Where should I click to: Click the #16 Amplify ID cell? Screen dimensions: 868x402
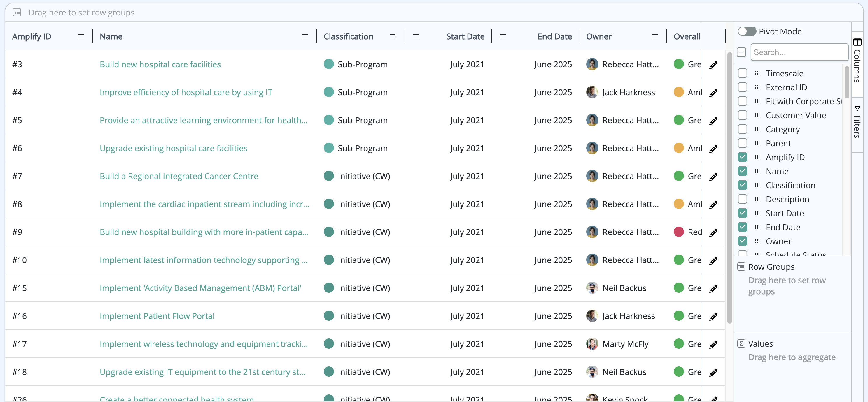pyautogui.click(x=48, y=316)
